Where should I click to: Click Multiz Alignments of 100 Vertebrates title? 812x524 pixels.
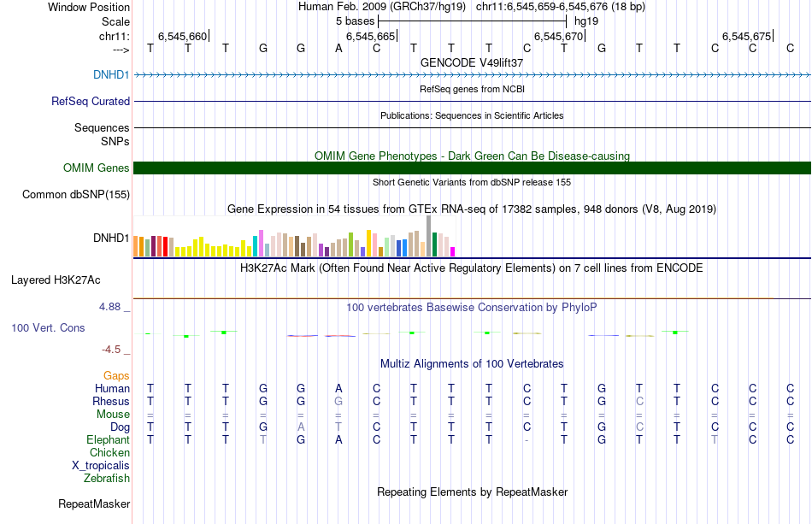(x=472, y=364)
